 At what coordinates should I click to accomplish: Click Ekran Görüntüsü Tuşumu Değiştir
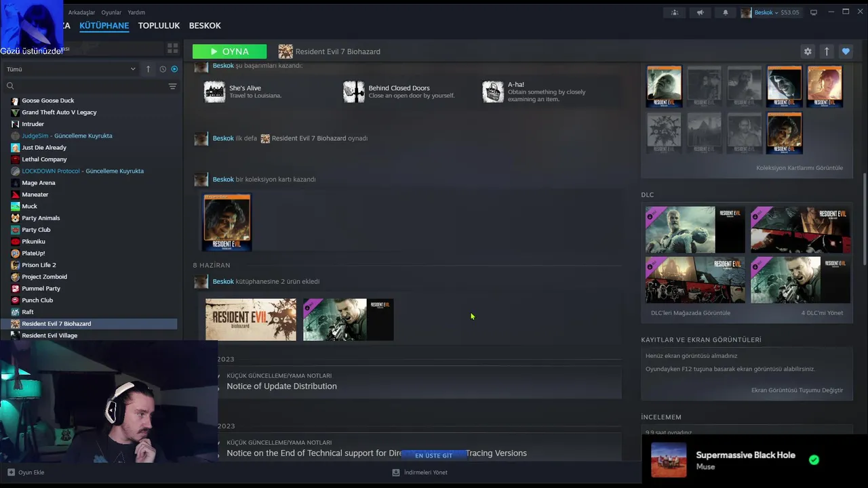coord(797,390)
